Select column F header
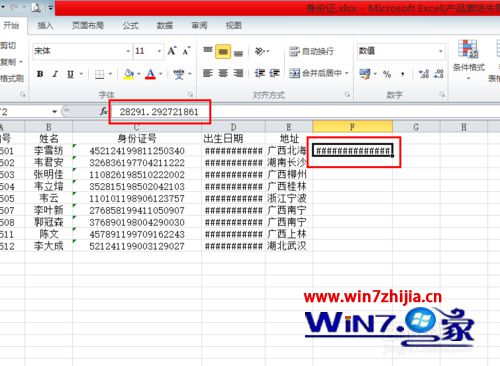The height and width of the screenshot is (366, 500). [352, 127]
